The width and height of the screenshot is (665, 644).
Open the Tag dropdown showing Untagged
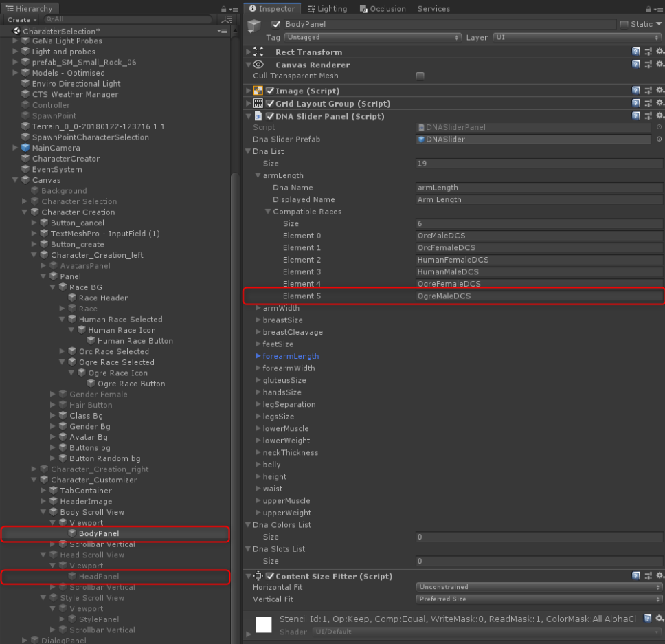pyautogui.click(x=372, y=38)
